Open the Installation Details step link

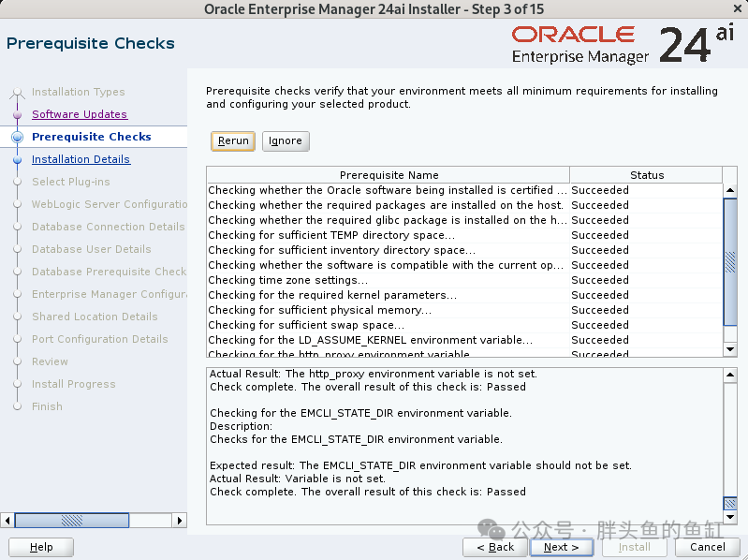pyautogui.click(x=81, y=159)
